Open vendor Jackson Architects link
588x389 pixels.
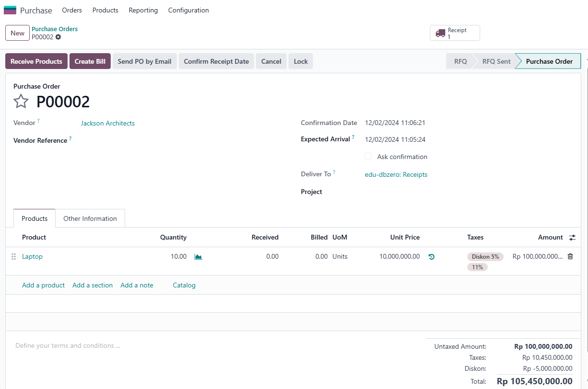click(108, 123)
